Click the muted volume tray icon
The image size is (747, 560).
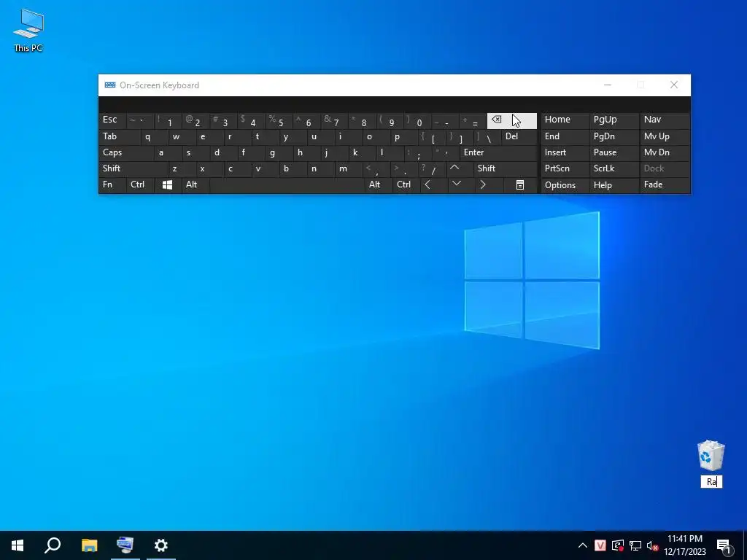click(652, 545)
